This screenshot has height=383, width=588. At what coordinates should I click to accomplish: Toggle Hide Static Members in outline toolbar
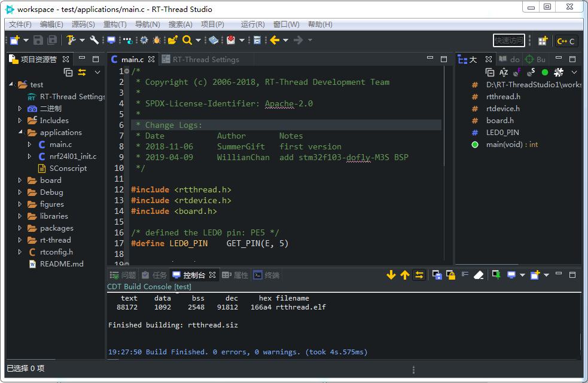[x=531, y=72]
